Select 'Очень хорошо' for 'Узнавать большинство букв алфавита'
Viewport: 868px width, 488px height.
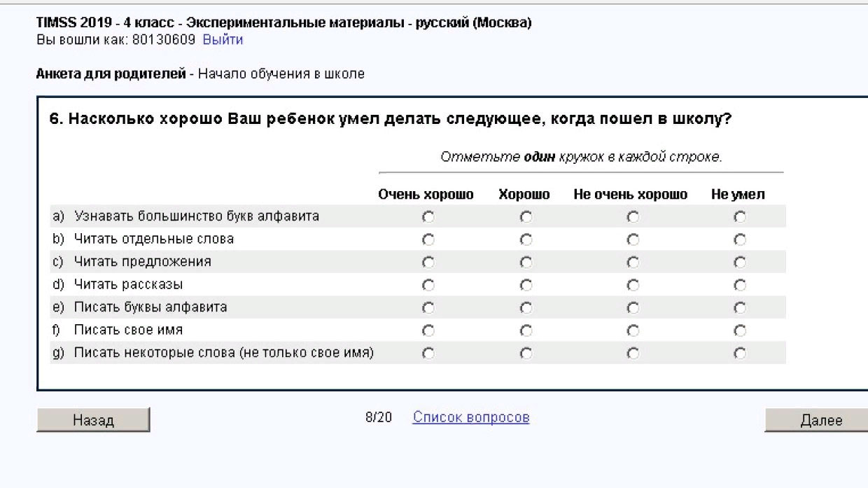428,217
